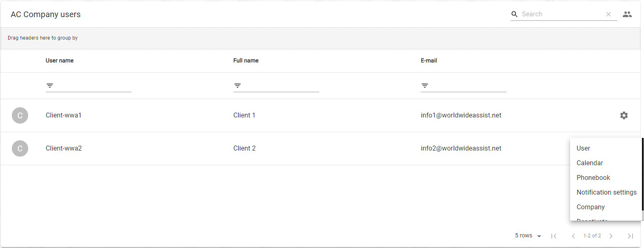Open settings gear for Client-wwa1
Screen dimensions: 644x248
624,115
